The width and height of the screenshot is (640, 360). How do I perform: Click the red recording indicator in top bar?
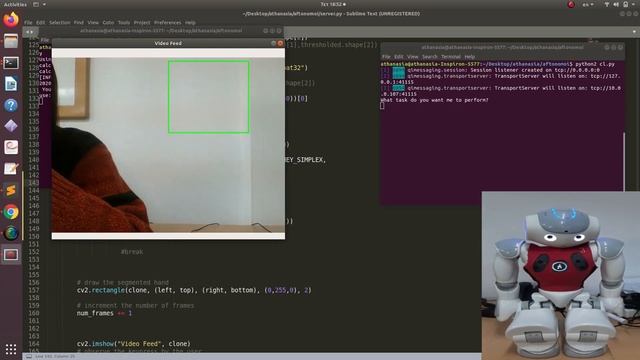pyautogui.click(x=571, y=4)
